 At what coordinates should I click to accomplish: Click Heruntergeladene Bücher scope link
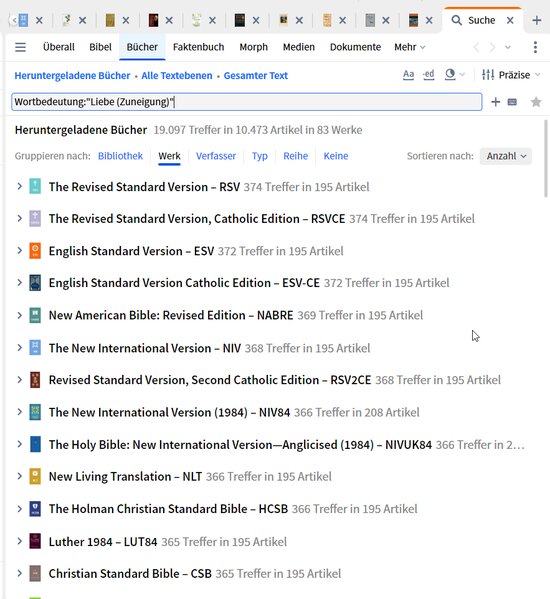(x=73, y=76)
